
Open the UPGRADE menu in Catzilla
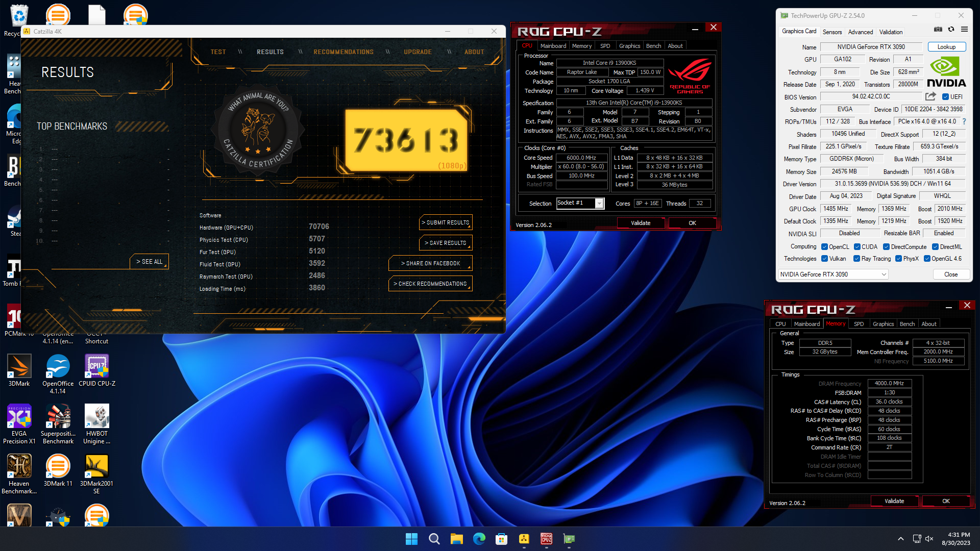tap(418, 52)
